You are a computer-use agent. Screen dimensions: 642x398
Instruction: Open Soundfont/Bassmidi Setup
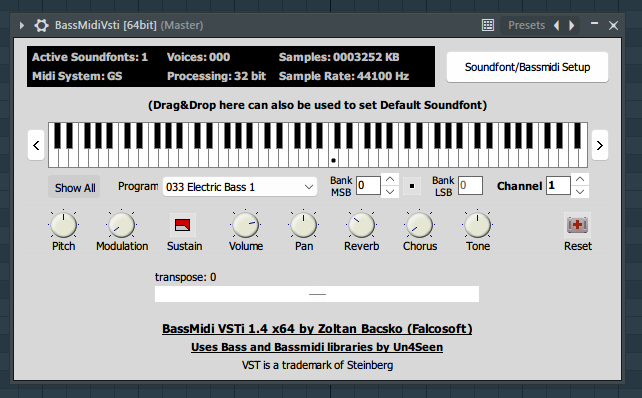pyautogui.click(x=527, y=67)
